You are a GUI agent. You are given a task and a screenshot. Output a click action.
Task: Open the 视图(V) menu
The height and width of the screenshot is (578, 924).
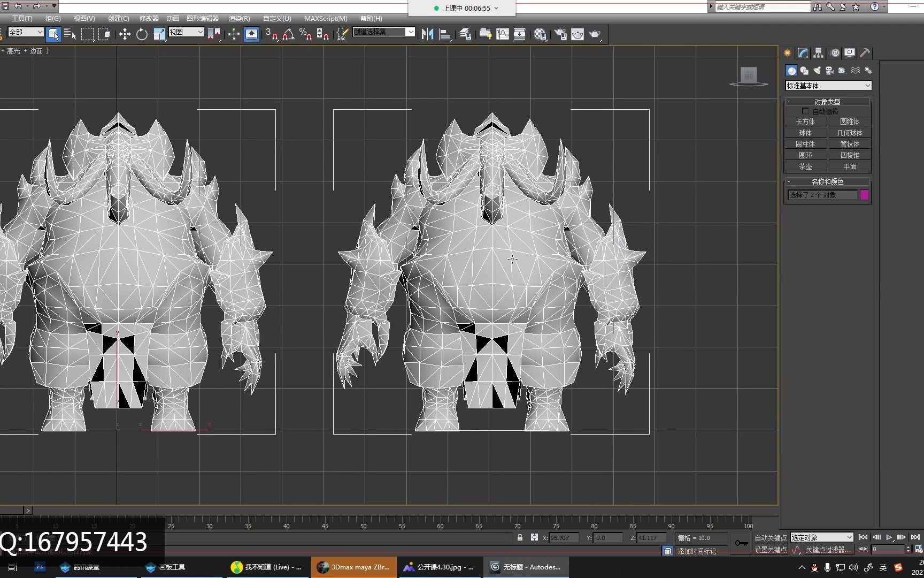click(x=84, y=18)
